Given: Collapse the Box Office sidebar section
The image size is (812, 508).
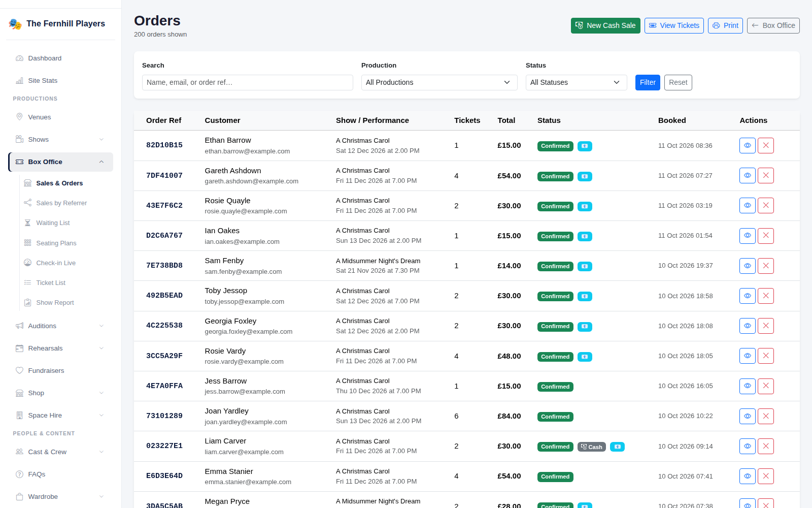Looking at the screenshot, I should [60, 162].
